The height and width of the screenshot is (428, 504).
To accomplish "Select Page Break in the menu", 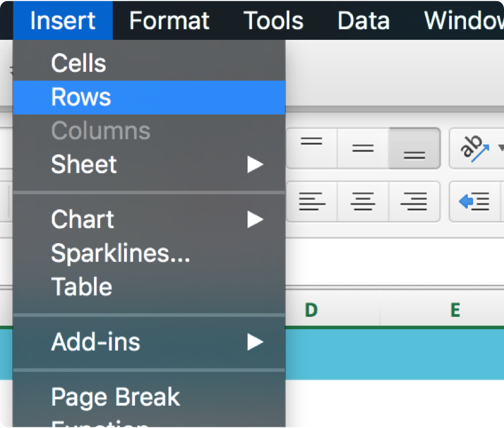I will tap(116, 397).
